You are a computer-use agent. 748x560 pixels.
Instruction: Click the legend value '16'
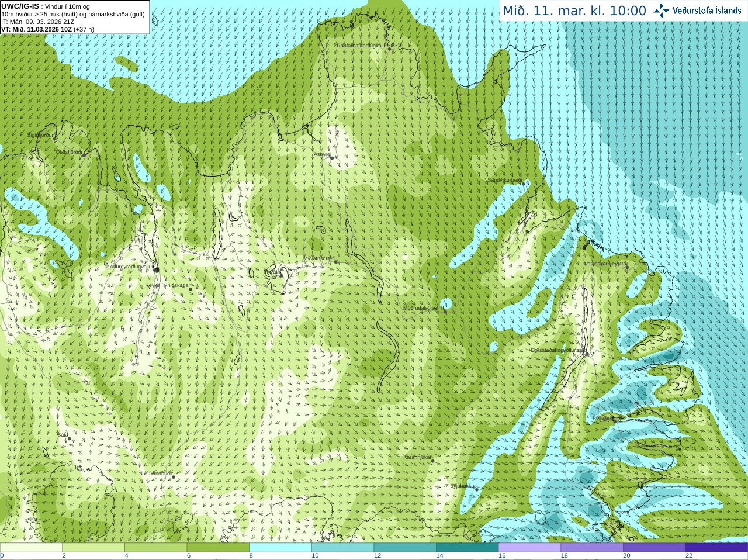click(502, 555)
